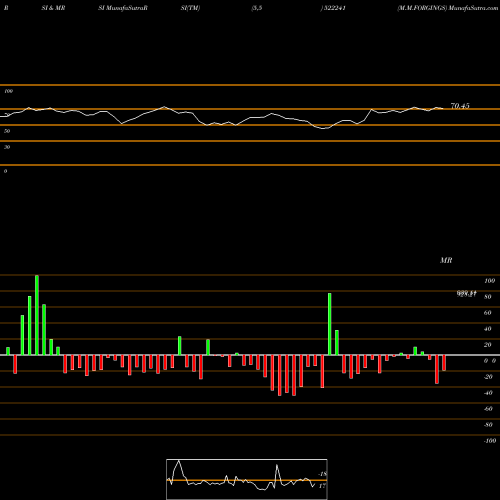Click the -60 label on the MR axis
Viewport: 500px width, 500px height.
[x=488, y=409]
